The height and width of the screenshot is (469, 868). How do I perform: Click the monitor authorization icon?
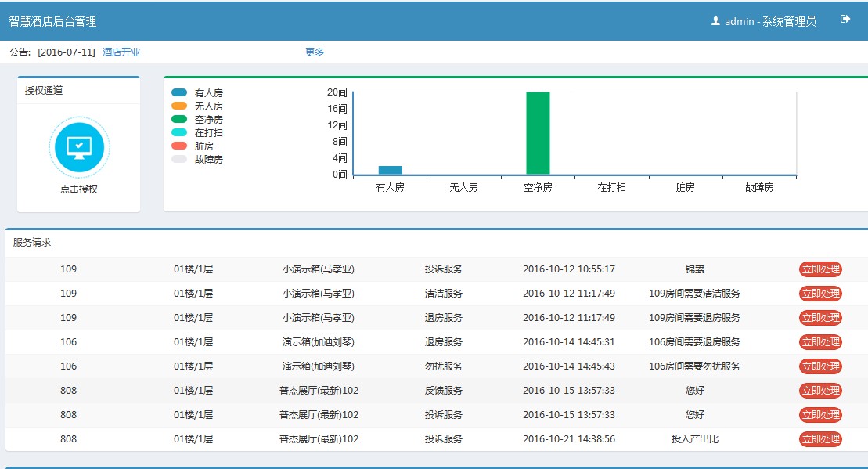pos(79,147)
